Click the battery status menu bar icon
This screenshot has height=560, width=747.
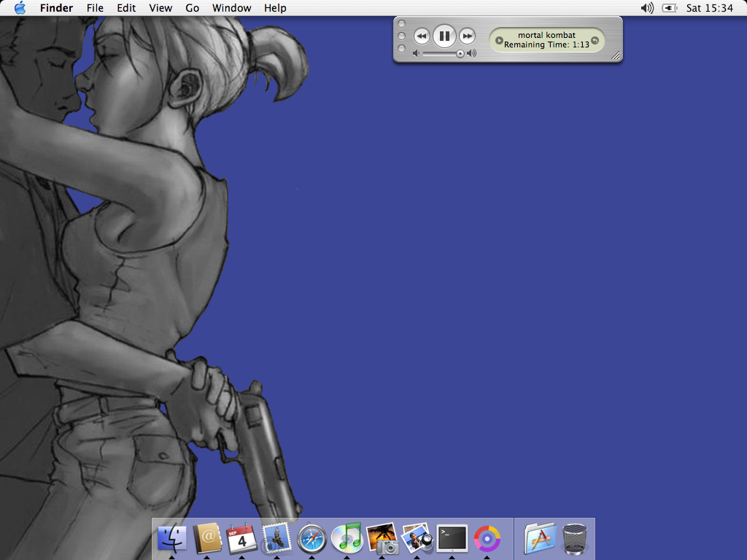[x=670, y=8]
